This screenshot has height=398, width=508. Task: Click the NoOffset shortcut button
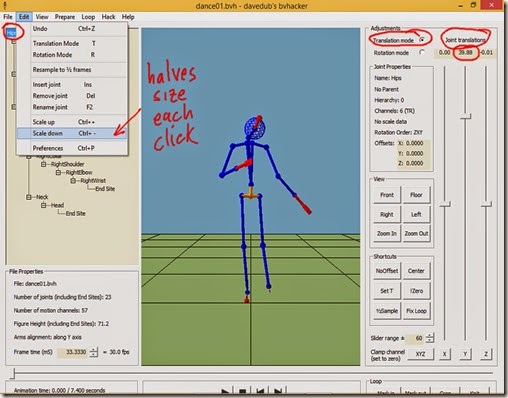tap(387, 271)
